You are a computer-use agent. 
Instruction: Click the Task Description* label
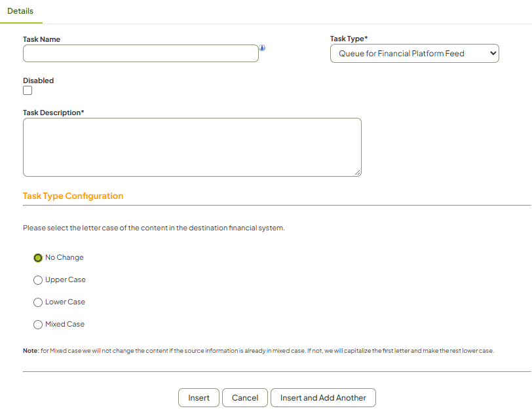[53, 113]
